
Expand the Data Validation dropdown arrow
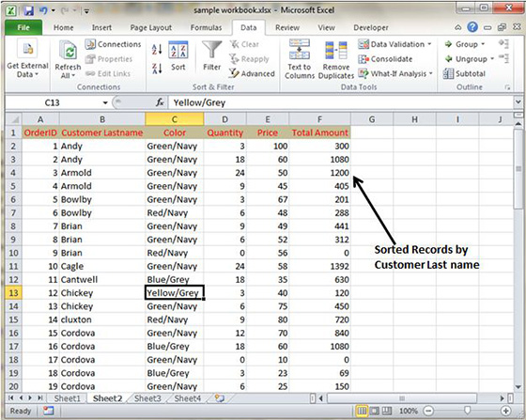point(429,44)
